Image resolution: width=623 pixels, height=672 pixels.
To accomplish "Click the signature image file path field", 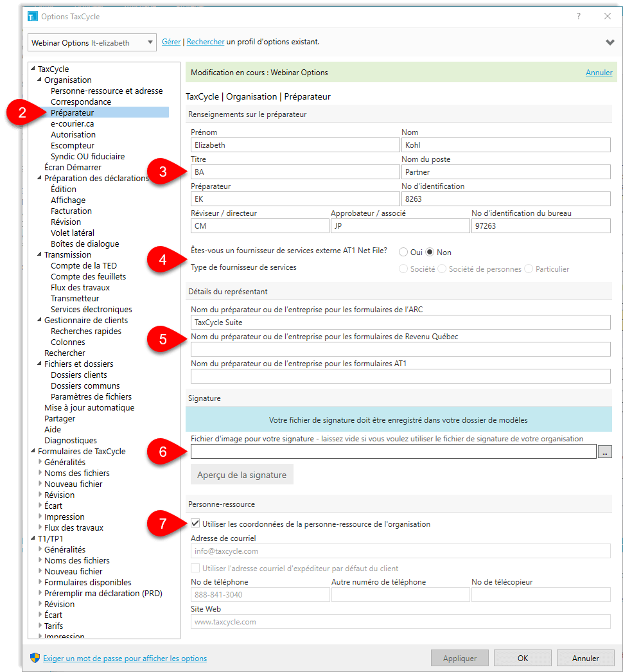I will point(393,452).
